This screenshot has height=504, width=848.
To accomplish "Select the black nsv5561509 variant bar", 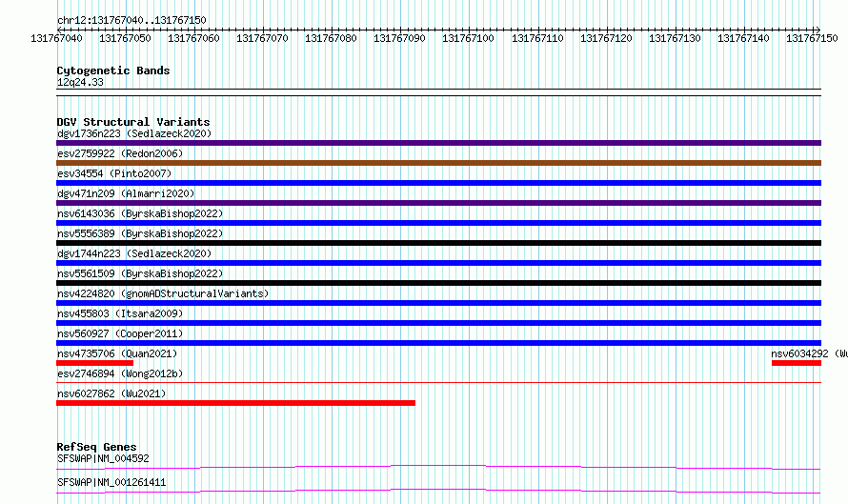I will [438, 283].
